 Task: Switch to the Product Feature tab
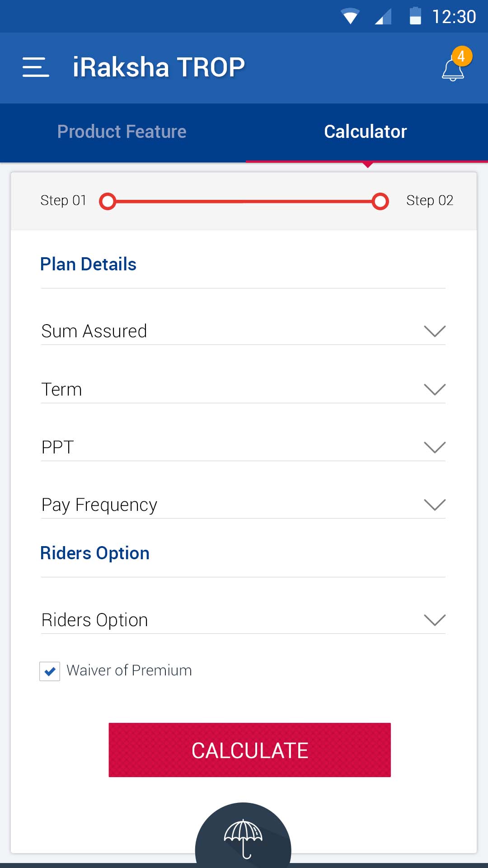[122, 132]
